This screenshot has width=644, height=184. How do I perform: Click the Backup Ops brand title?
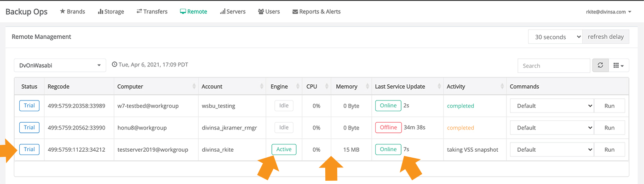click(26, 12)
